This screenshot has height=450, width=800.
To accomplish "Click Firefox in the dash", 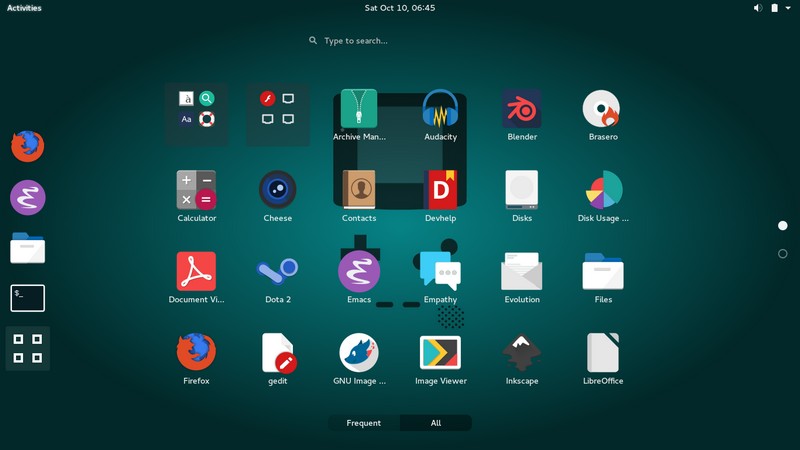I will click(x=28, y=146).
